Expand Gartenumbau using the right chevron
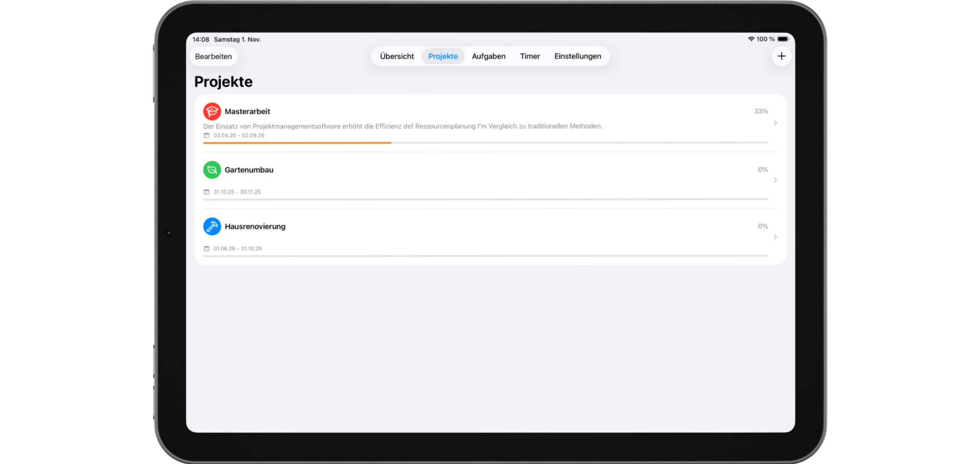This screenshot has width=980, height=464. coord(775,180)
